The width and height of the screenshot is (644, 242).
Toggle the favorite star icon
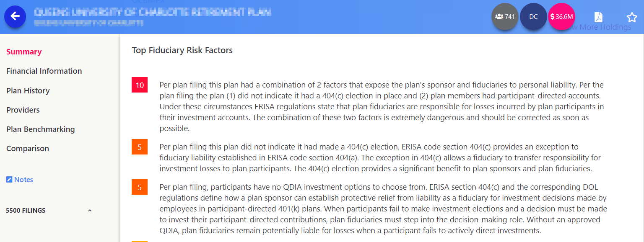coord(632,17)
